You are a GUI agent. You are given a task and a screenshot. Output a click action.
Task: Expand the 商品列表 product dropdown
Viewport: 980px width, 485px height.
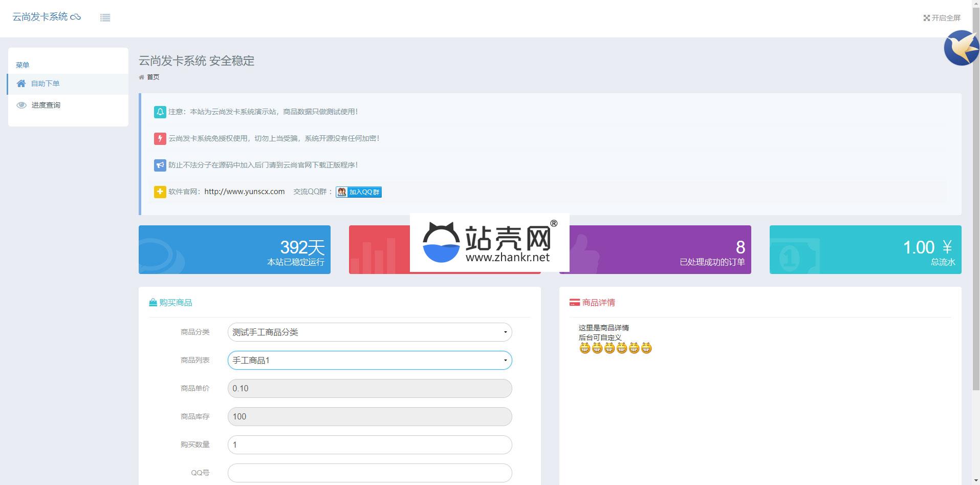[369, 361]
